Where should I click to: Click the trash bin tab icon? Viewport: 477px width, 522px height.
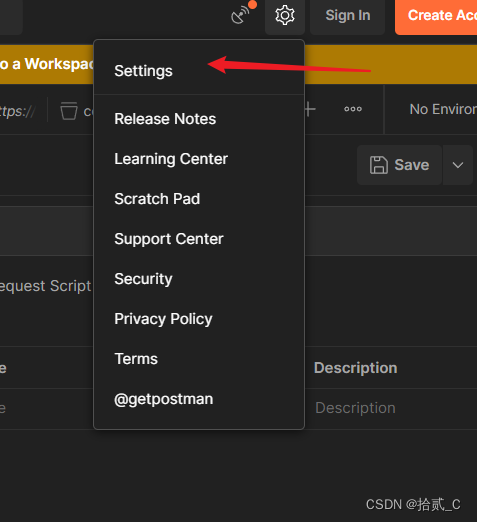[69, 111]
